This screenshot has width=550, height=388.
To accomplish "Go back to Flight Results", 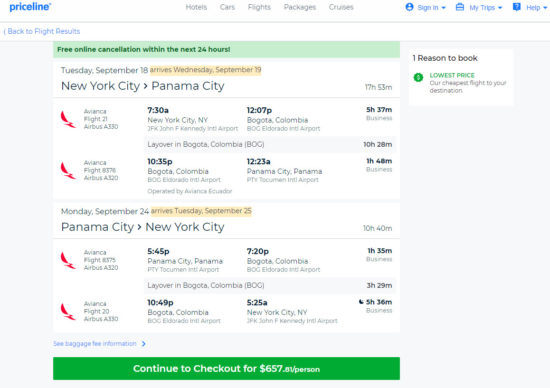I will pyautogui.click(x=42, y=31).
